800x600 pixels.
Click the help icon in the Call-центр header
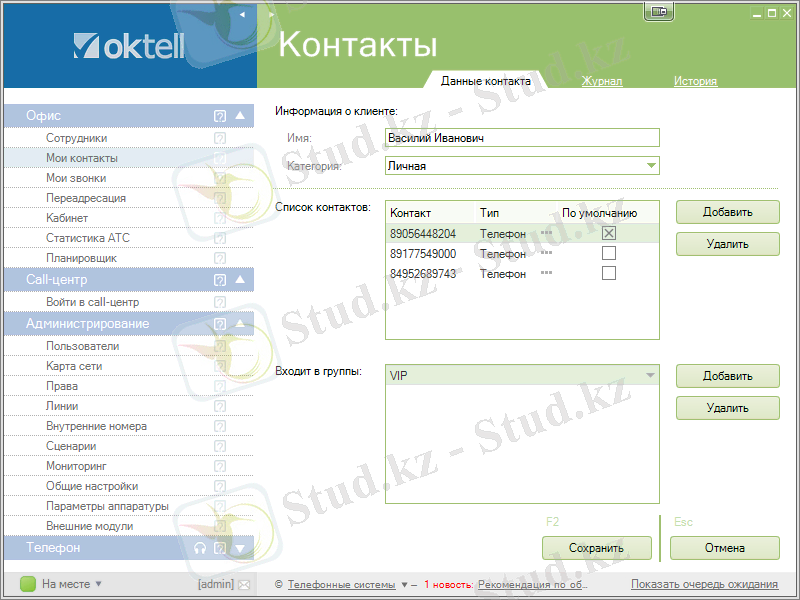[219, 280]
